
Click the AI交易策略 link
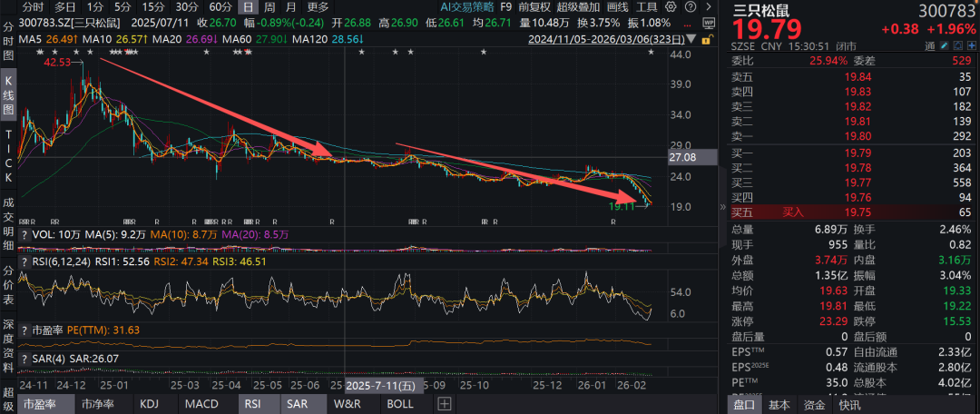[467, 7]
